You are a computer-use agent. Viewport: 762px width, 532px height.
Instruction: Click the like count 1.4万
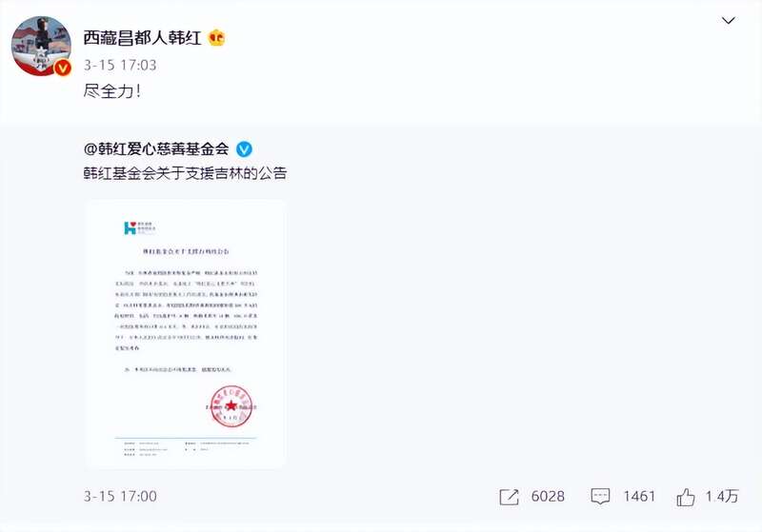coord(722,496)
